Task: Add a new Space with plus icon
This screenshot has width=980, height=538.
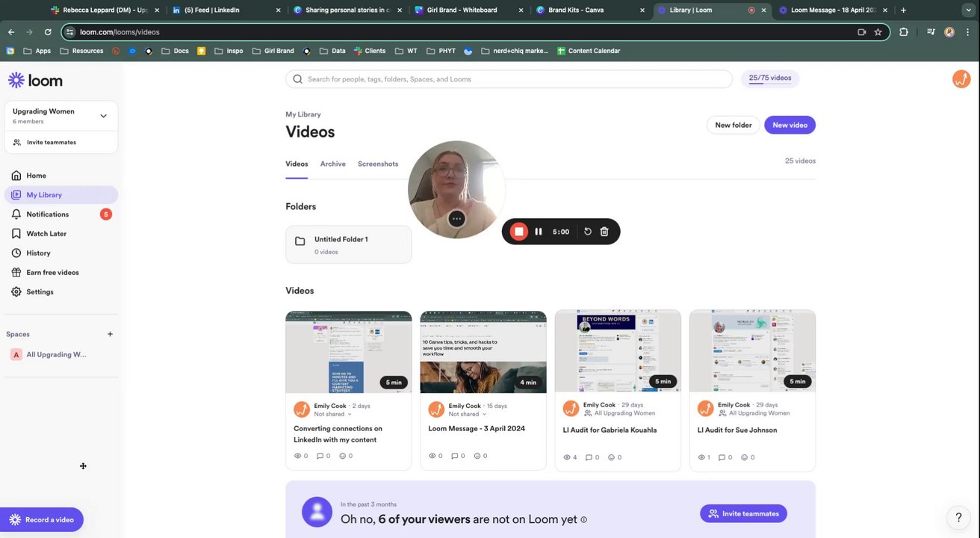Action: pyautogui.click(x=110, y=334)
